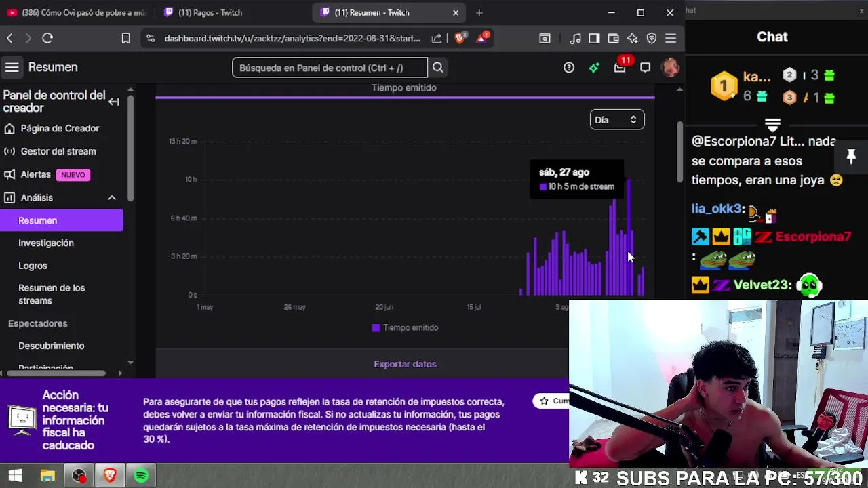
Task: Open the Leo AI sparkle icon
Action: tap(633, 39)
